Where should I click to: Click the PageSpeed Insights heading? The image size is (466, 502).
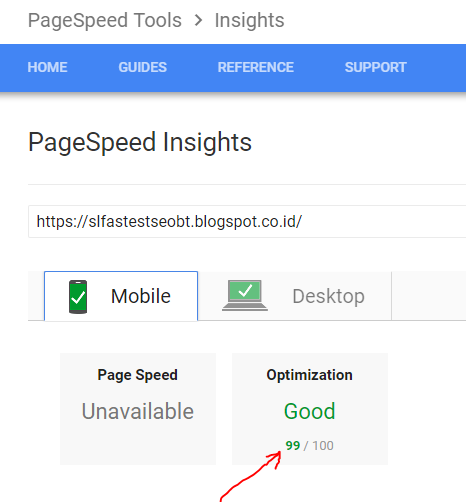[x=140, y=142]
